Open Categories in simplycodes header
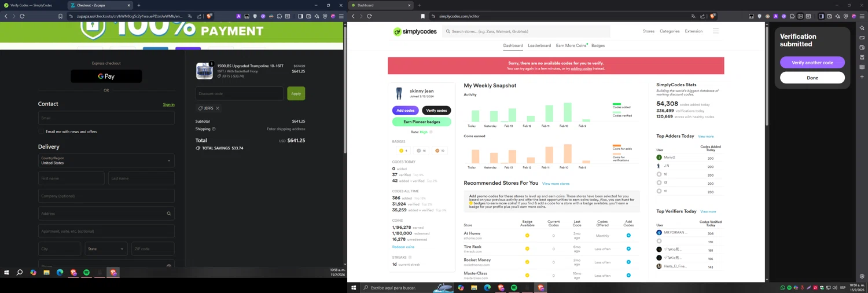 (670, 31)
